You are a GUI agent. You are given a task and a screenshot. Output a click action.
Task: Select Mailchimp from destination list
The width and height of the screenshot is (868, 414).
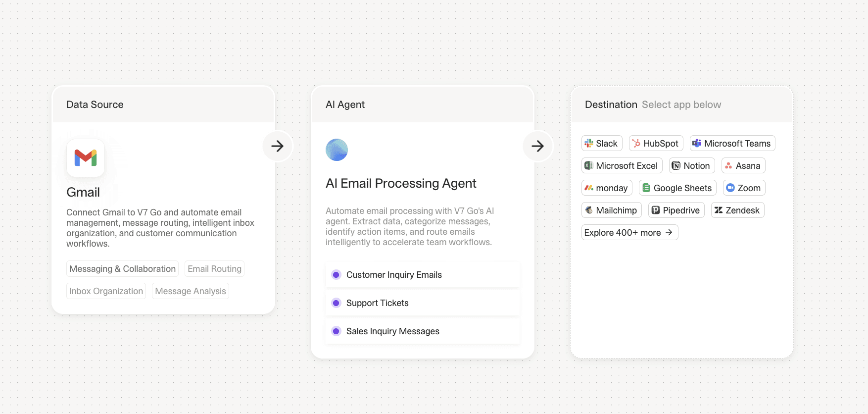[612, 210]
